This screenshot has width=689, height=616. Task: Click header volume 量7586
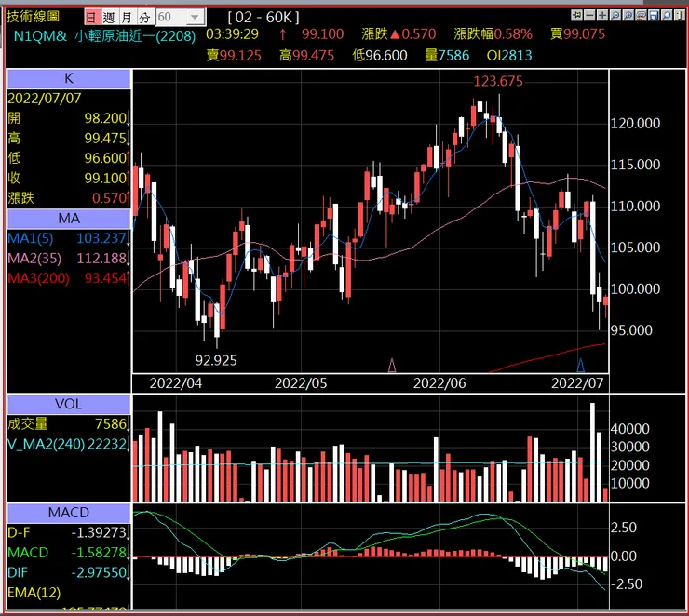click(447, 55)
